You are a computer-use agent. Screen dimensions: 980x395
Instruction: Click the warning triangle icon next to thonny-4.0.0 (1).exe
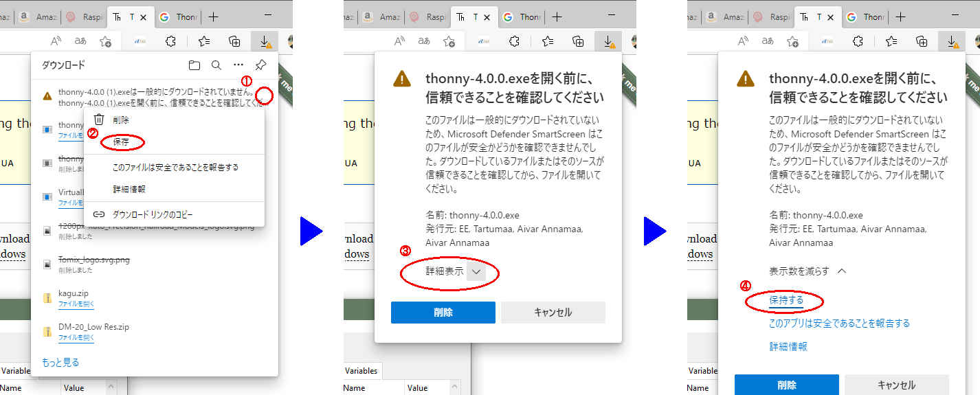click(47, 97)
